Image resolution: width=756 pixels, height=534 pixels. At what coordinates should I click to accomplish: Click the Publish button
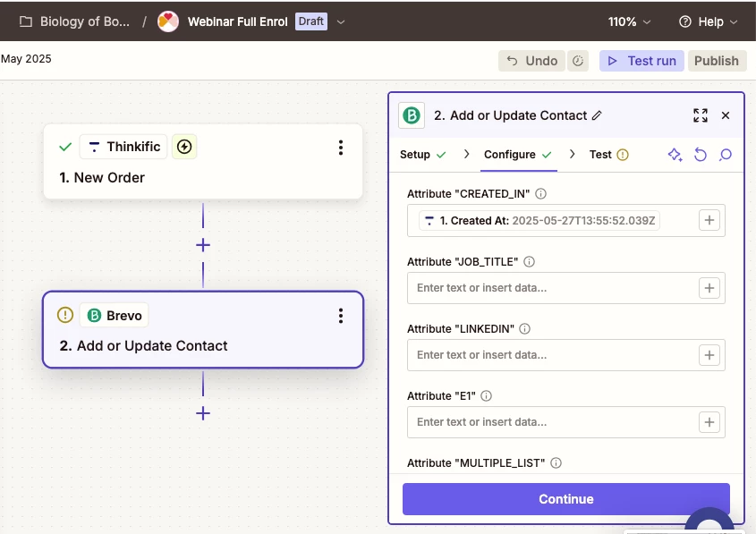pyautogui.click(x=717, y=61)
